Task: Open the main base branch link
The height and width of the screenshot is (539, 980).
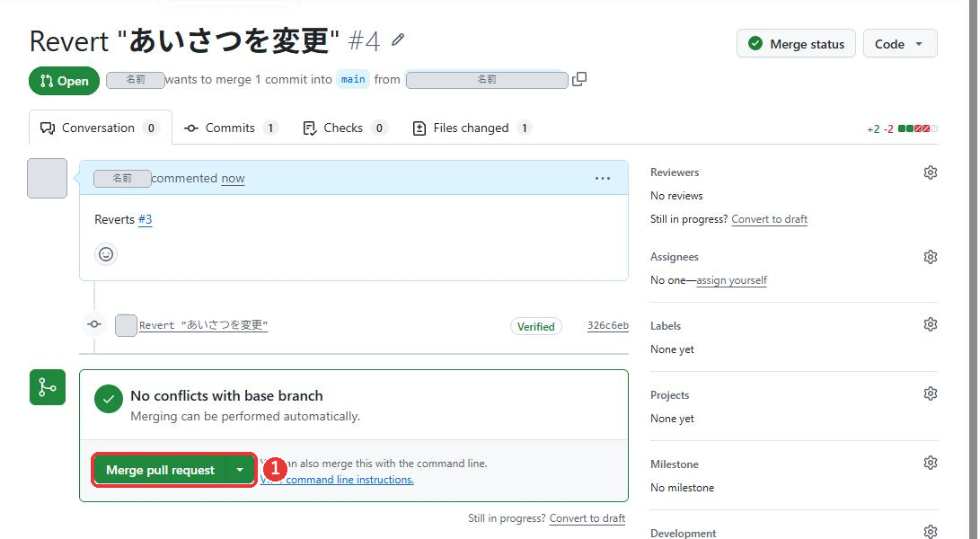Action: pos(353,79)
